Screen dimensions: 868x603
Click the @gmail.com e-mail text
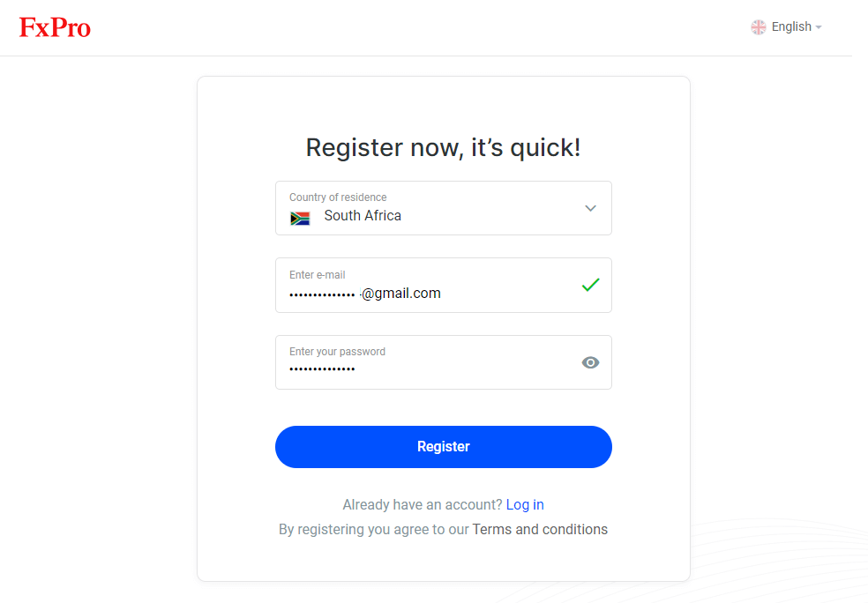400,294
